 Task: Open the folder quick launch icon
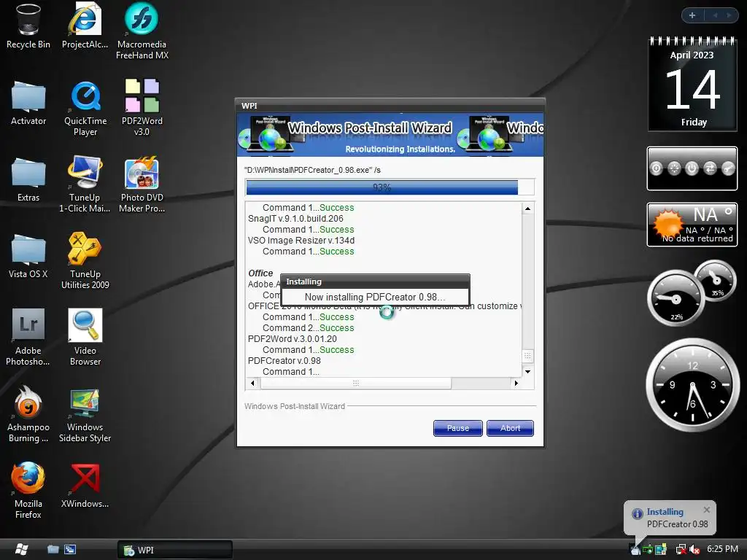click(x=53, y=549)
